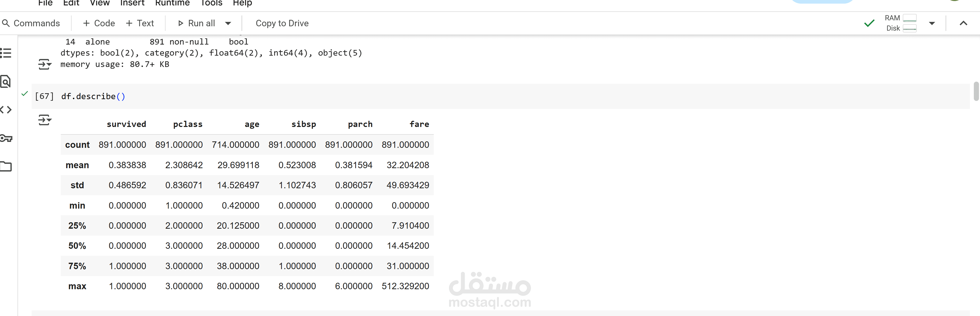
Task: Click the Commands search icon
Action: [x=6, y=23]
